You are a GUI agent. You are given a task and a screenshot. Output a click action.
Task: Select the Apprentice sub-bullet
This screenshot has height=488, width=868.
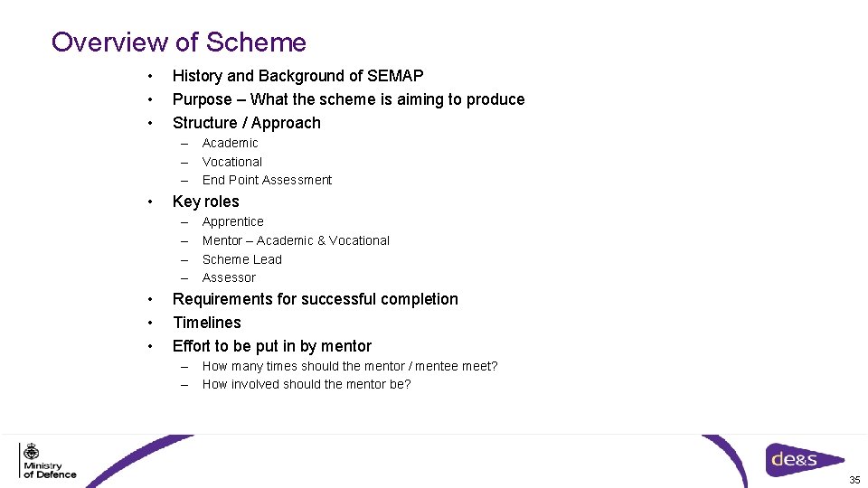[x=232, y=222]
